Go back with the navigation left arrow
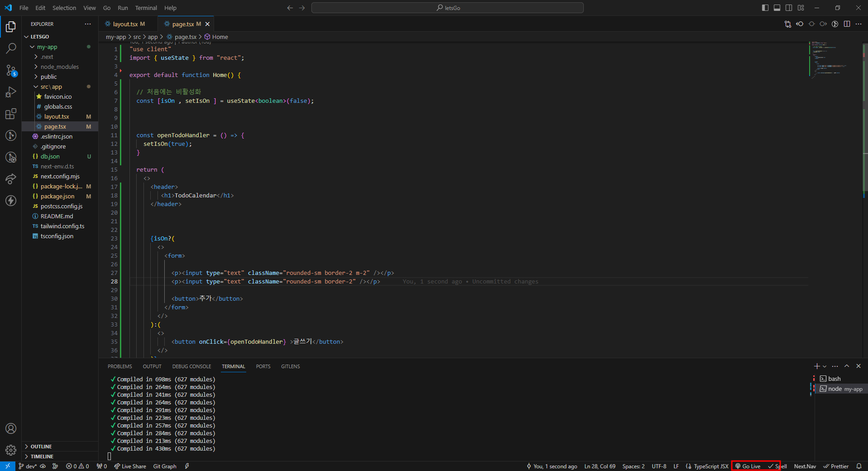Viewport: 868px width, 471px height. 290,8
